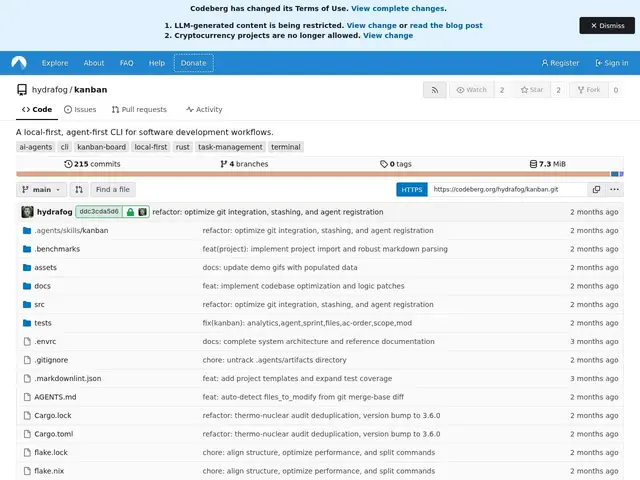Viewport: 640px width, 480px height.
Task: Click the ai-agents topic tag
Action: 36,147
